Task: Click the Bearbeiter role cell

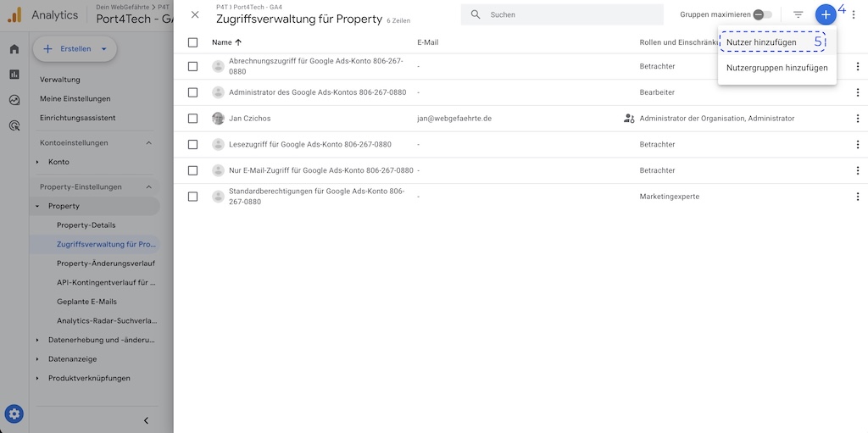Action: [657, 92]
